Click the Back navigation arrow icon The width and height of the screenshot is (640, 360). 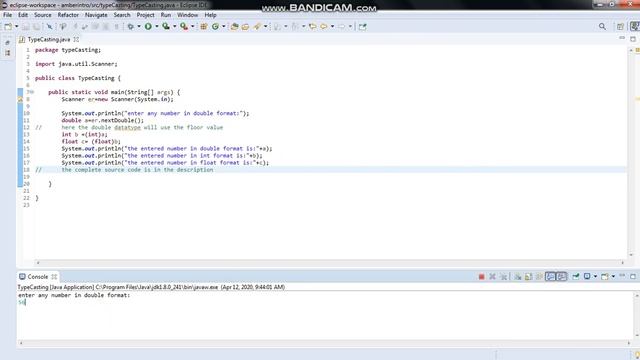coord(324,27)
